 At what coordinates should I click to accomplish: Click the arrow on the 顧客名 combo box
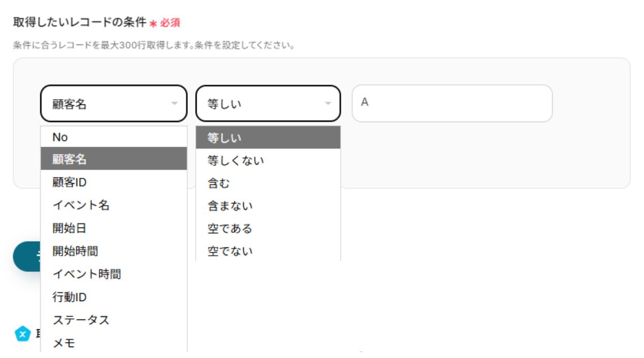174,104
